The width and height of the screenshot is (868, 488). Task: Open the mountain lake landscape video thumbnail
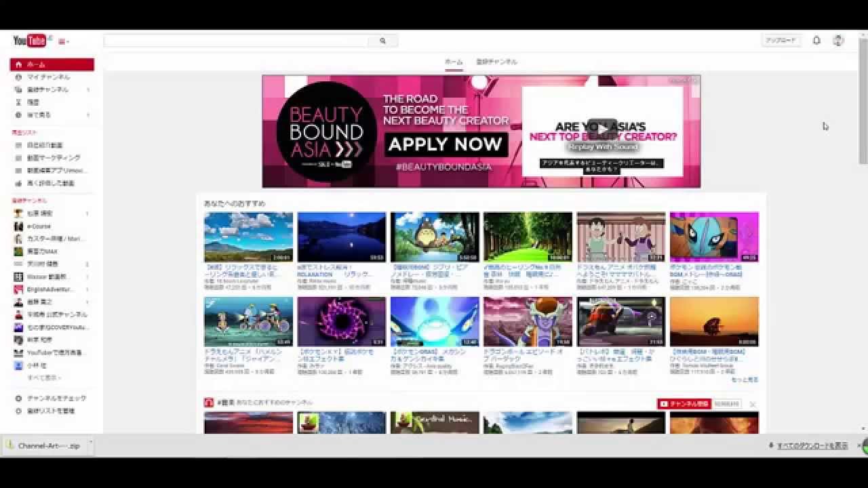(x=249, y=237)
